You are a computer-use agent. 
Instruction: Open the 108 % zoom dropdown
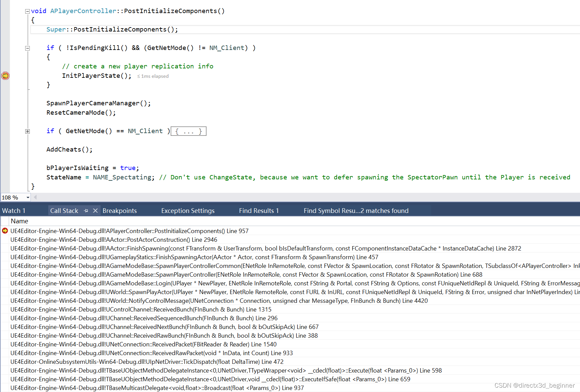[28, 198]
